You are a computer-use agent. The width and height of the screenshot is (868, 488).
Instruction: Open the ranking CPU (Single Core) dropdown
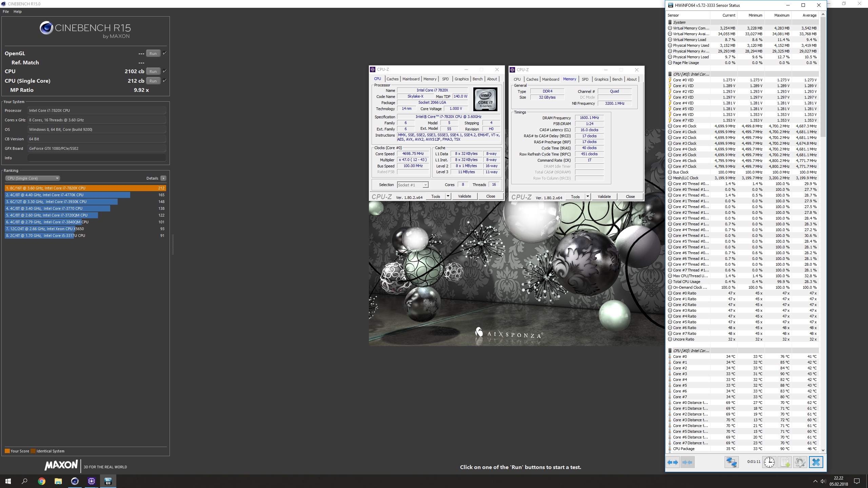33,178
